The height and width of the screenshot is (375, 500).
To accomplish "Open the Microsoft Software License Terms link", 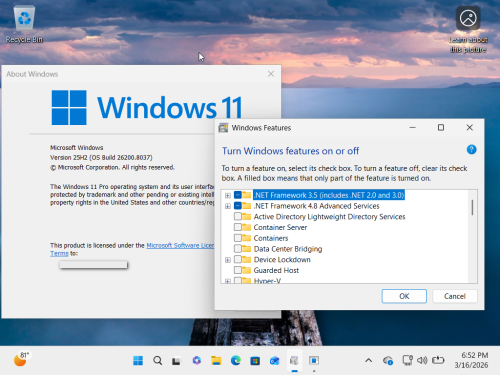I will [x=180, y=245].
